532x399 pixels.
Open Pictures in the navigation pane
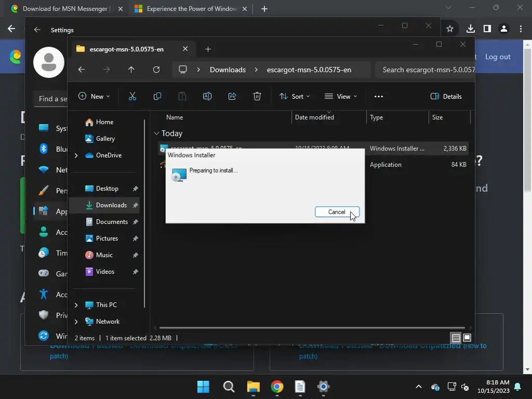click(107, 238)
